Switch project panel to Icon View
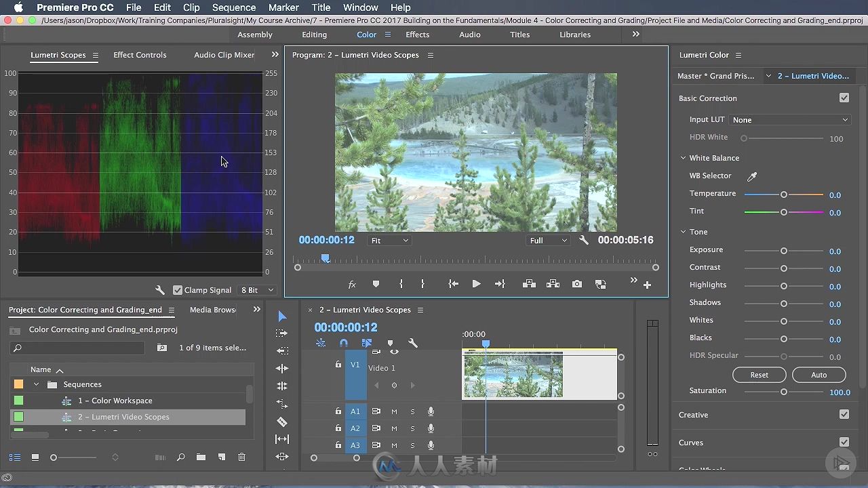Image resolution: width=868 pixels, height=488 pixels. click(x=35, y=457)
